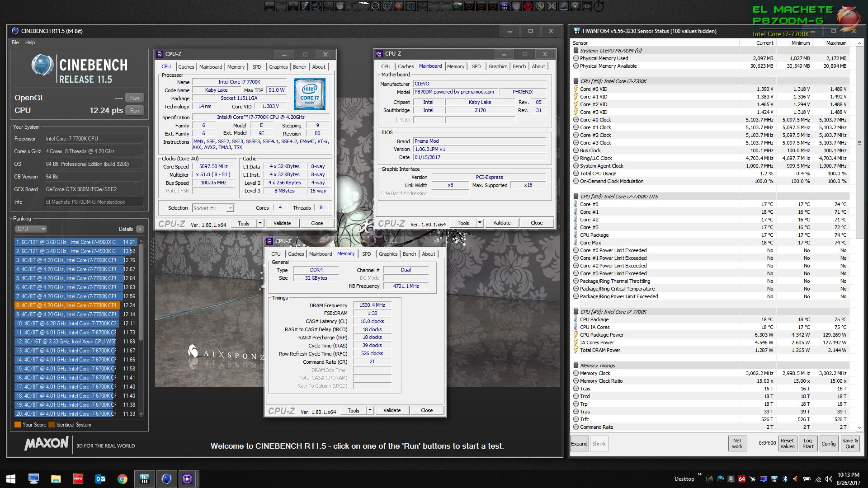Run the Cinebench OpenGL test

[135, 98]
